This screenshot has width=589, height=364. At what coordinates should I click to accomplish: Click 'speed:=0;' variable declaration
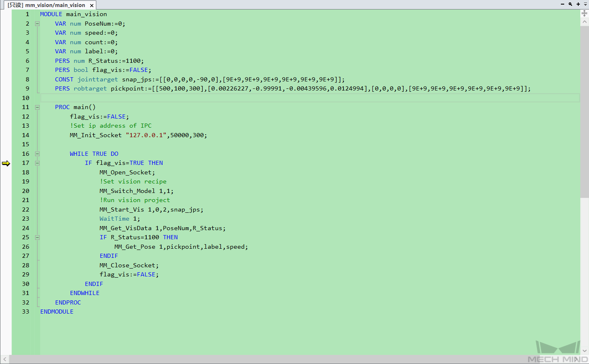101,33
